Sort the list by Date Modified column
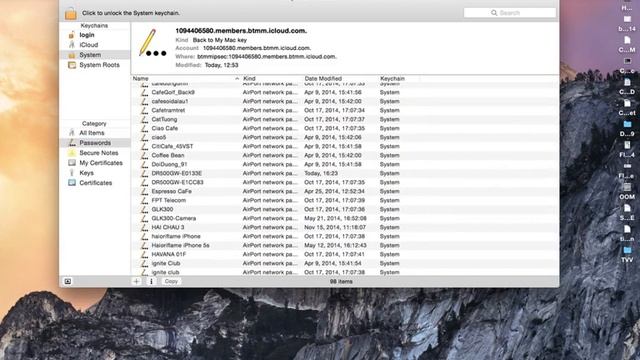The height and width of the screenshot is (360, 640). [x=323, y=78]
